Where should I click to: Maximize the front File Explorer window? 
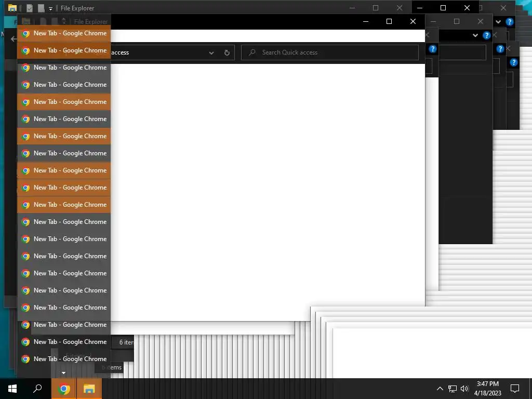389,21
